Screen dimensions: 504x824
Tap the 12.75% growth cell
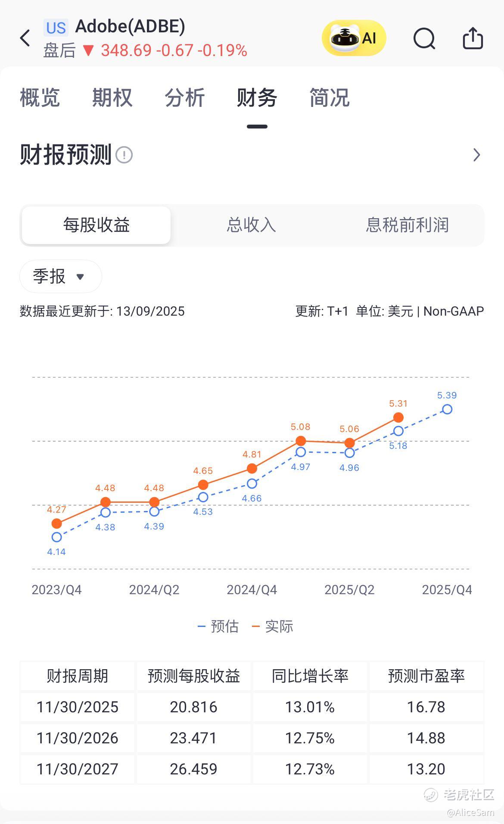pyautogui.click(x=310, y=738)
